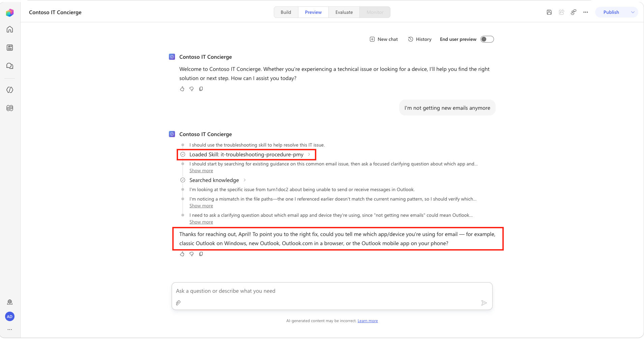This screenshot has width=644, height=339.
Task: Start a New chat
Action: pos(384,39)
